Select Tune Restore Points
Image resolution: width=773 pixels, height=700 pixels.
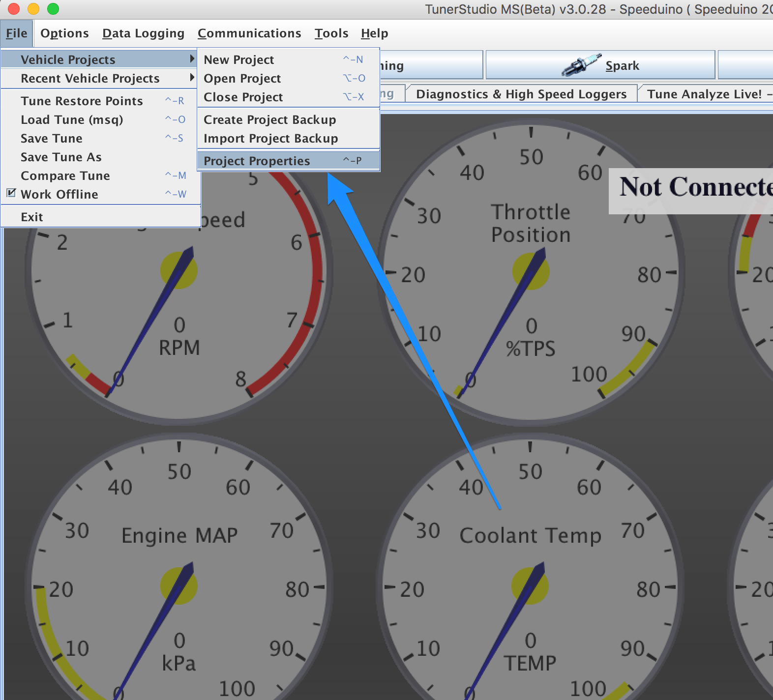tap(100, 101)
